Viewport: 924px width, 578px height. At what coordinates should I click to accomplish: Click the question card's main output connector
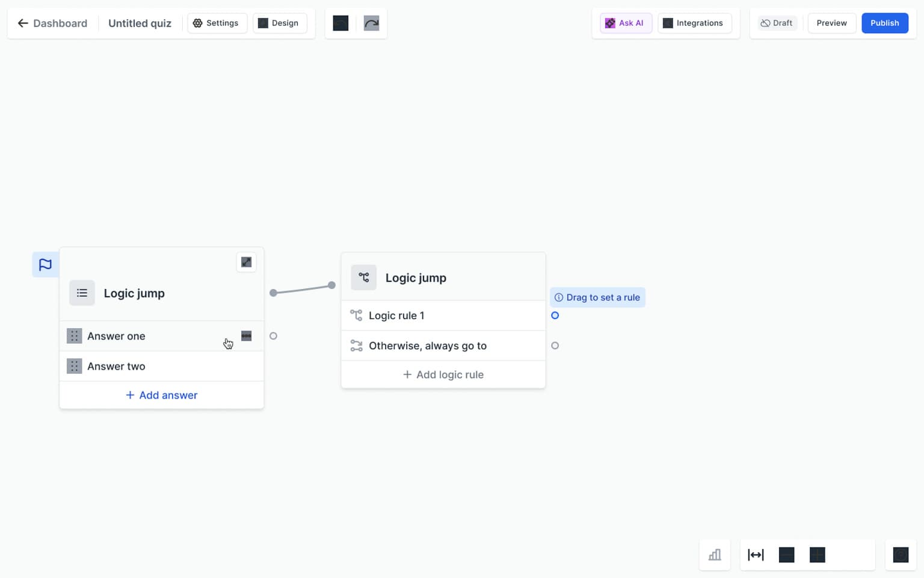[273, 293]
